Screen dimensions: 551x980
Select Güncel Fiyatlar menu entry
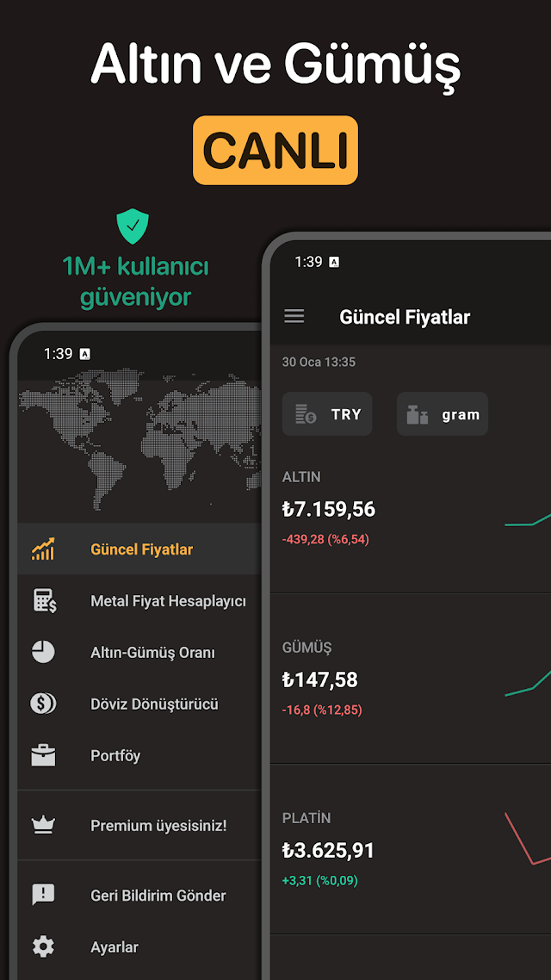pyautogui.click(x=139, y=549)
